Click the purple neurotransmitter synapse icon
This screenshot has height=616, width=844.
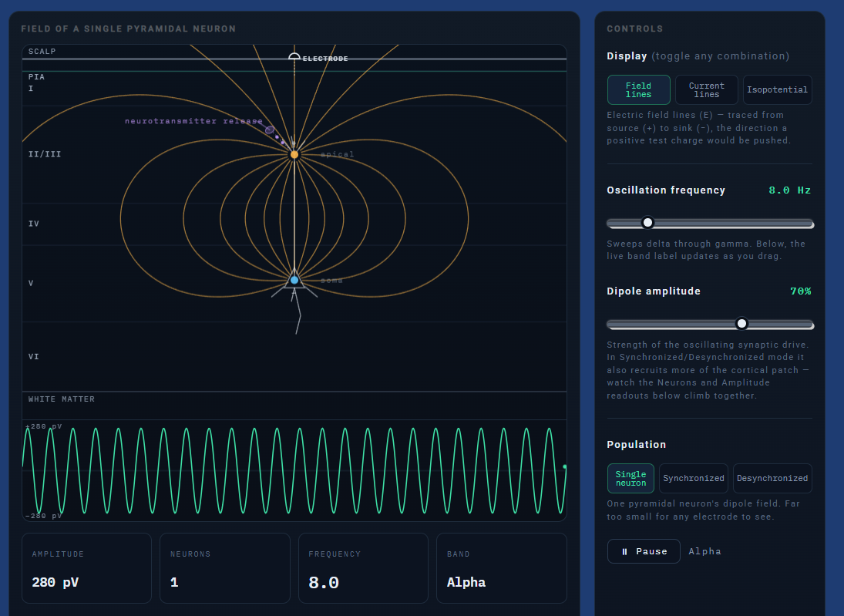(x=270, y=130)
